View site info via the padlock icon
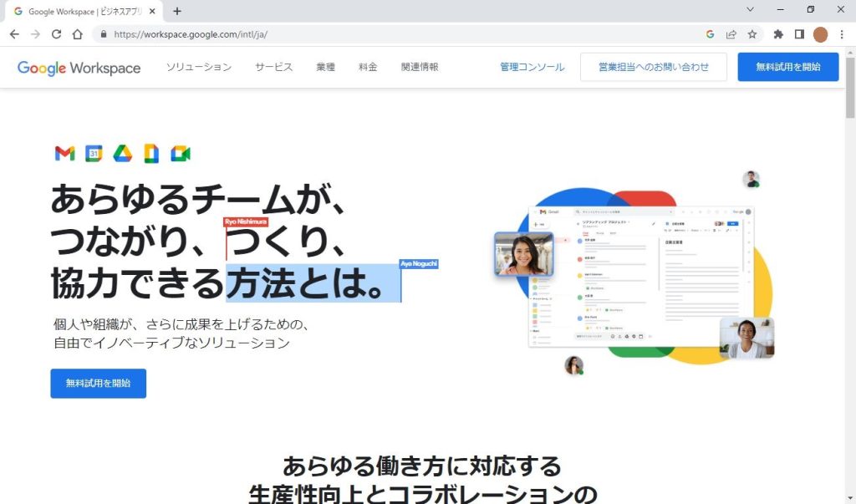The width and height of the screenshot is (856, 504). coord(103,34)
